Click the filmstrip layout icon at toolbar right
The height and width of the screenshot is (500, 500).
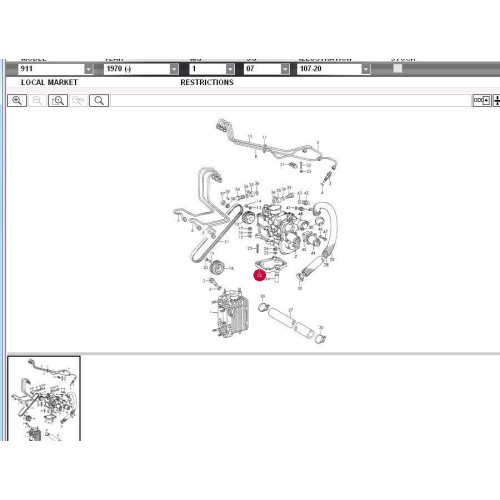point(482,100)
